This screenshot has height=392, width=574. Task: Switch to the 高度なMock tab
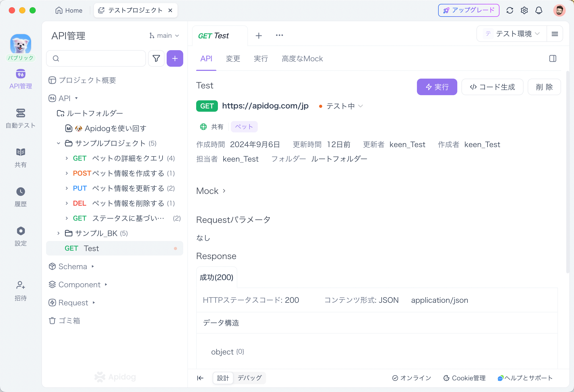tap(302, 59)
